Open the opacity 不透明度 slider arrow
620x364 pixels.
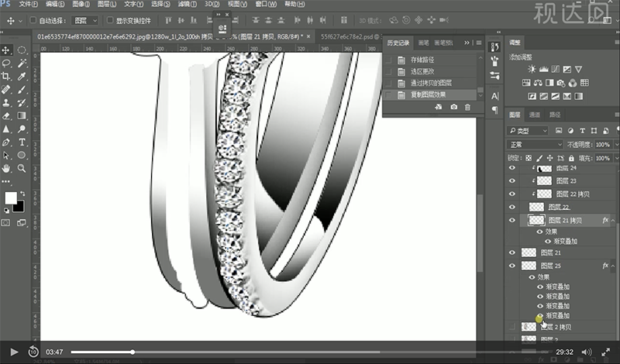pos(616,145)
